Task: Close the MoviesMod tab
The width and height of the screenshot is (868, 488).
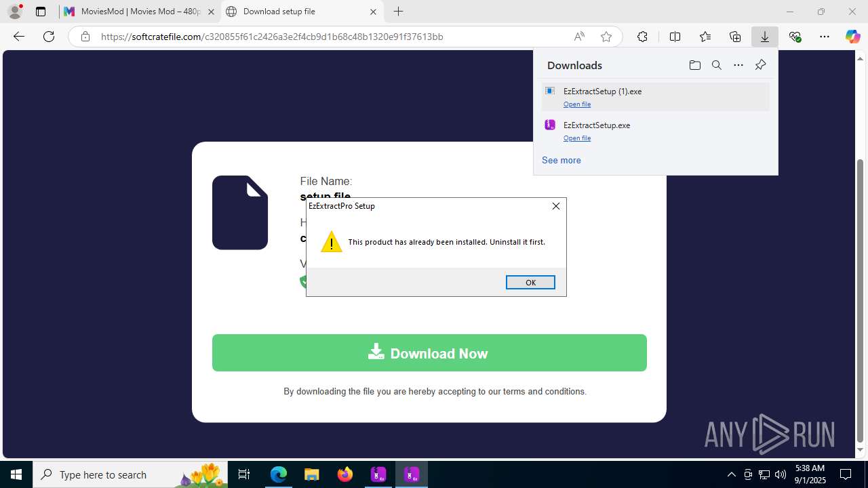Action: point(211,12)
